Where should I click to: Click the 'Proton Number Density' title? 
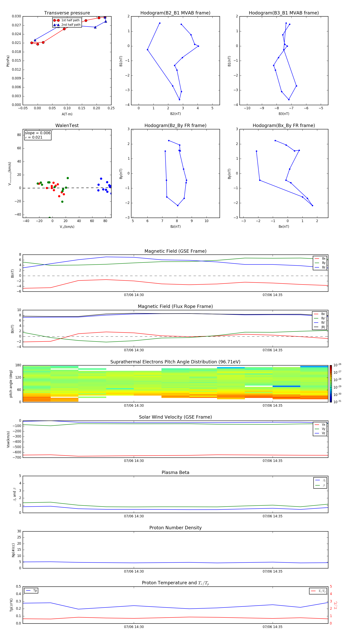(x=175, y=528)
